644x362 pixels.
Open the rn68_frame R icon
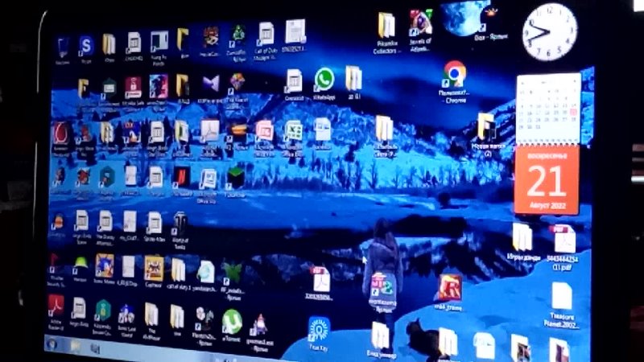pyautogui.click(x=450, y=287)
